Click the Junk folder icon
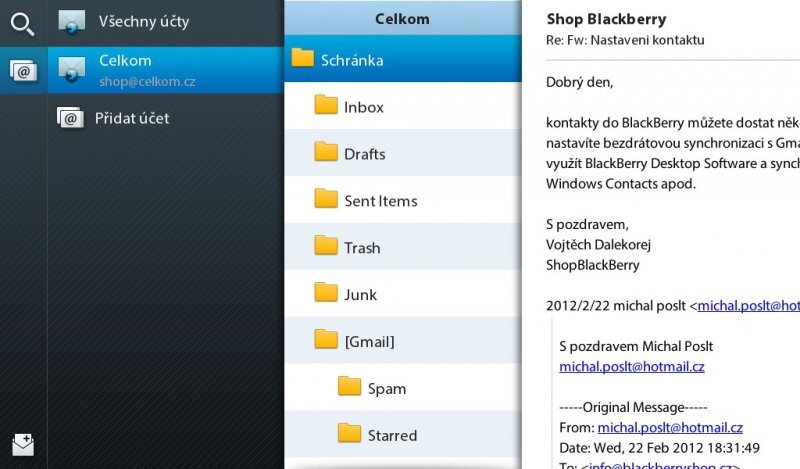 (326, 292)
